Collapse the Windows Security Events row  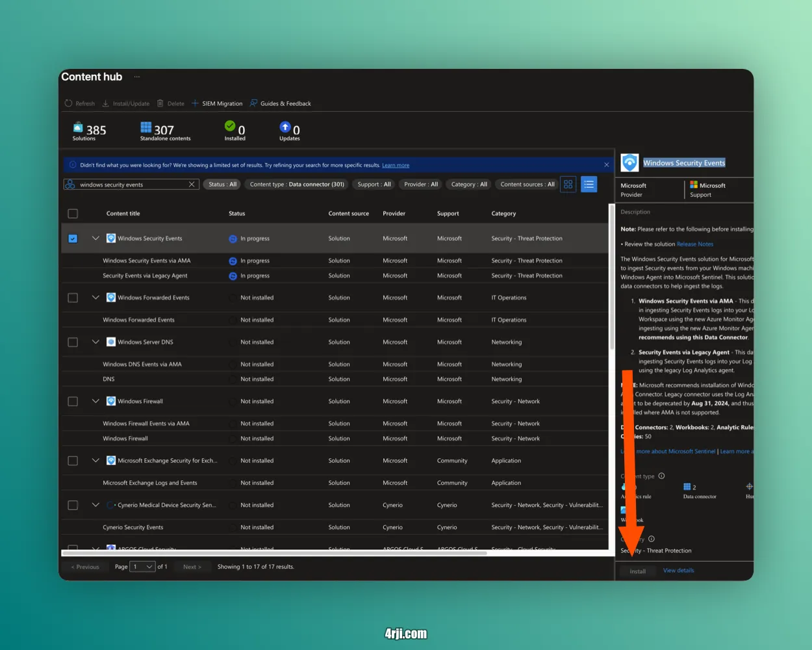[95, 239]
